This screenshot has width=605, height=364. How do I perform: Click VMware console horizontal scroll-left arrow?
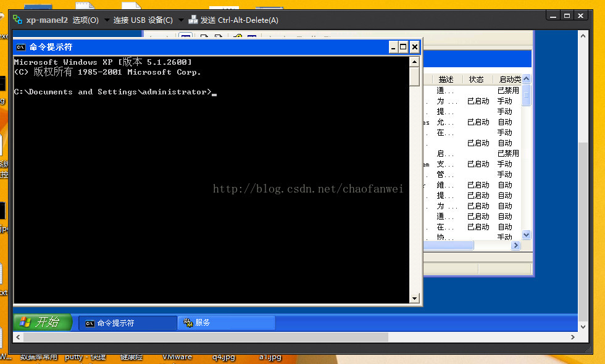point(18,337)
